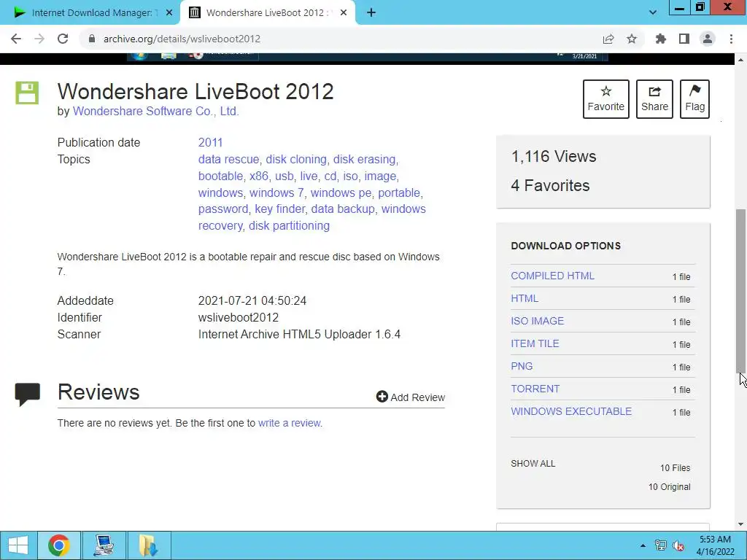Click the Share button on item page
This screenshot has height=560, width=747.
point(654,99)
